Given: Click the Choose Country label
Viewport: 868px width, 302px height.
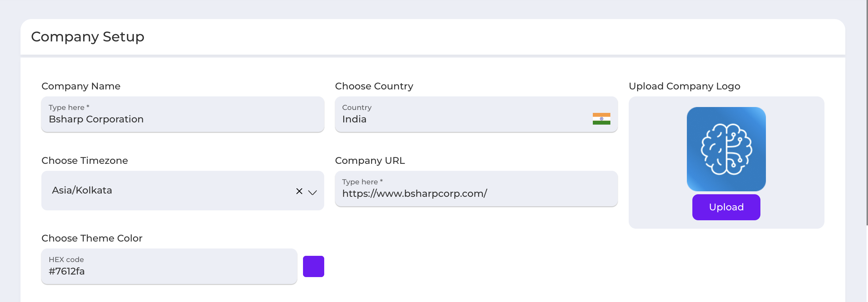Looking at the screenshot, I should (x=374, y=86).
